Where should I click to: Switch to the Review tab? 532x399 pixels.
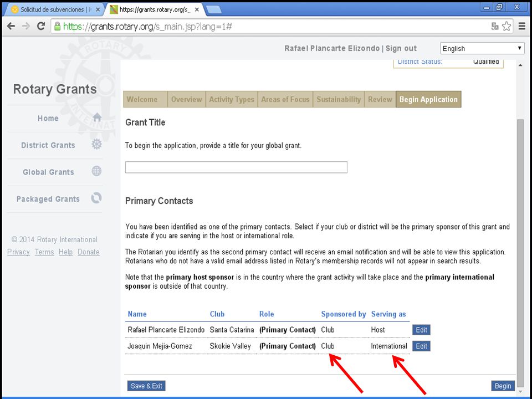coord(380,99)
